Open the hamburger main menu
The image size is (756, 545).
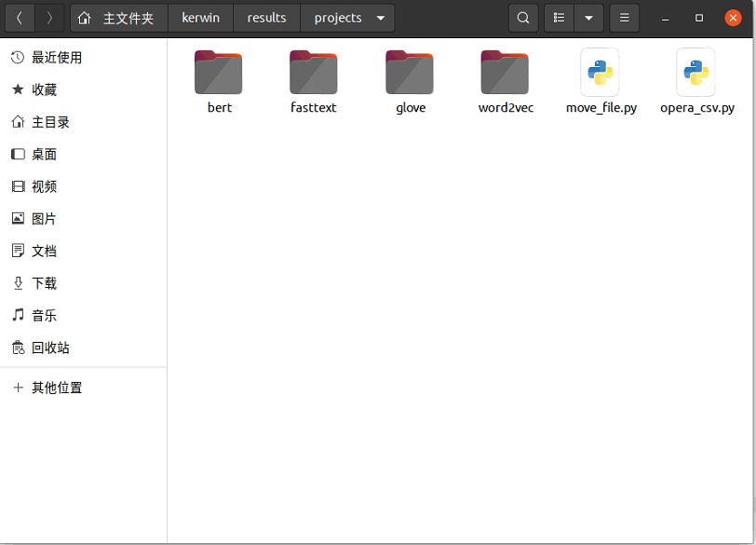click(x=625, y=19)
